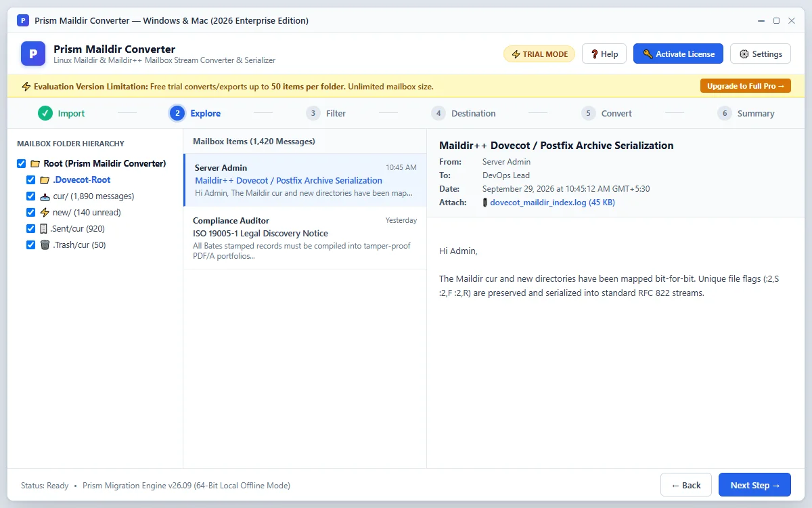
Task: Click the preview pane message title
Action: click(556, 146)
